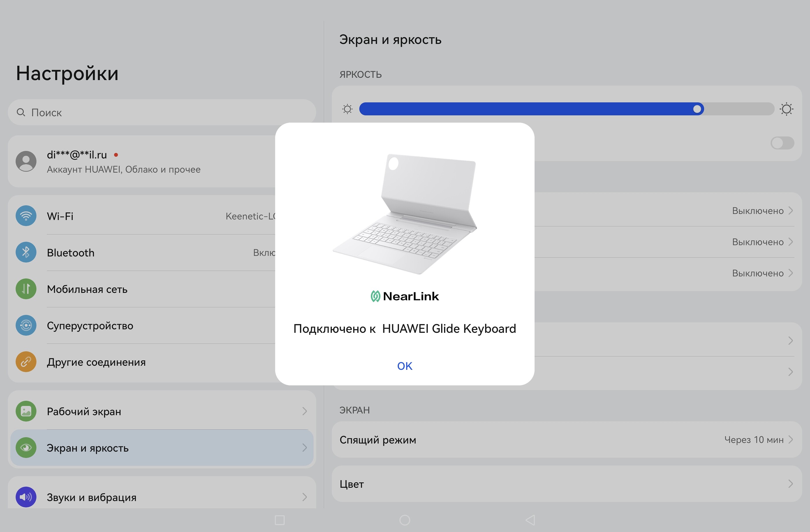Open the Мобильная сеть icon
Screen dimensions: 810x532
[26, 289]
